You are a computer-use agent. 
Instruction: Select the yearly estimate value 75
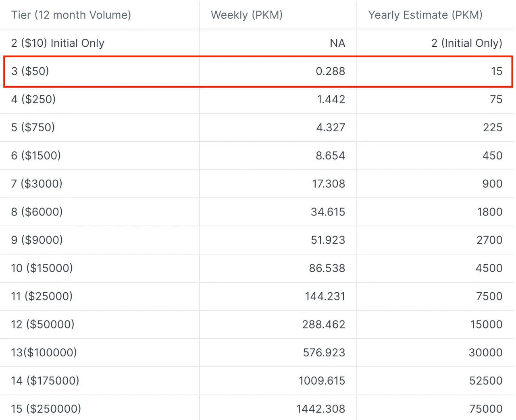pos(496,99)
